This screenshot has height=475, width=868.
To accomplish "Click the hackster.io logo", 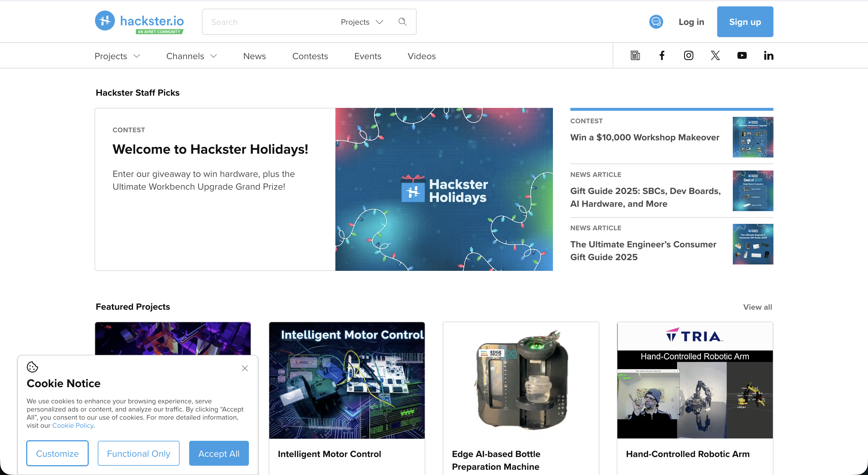I will click(x=139, y=22).
